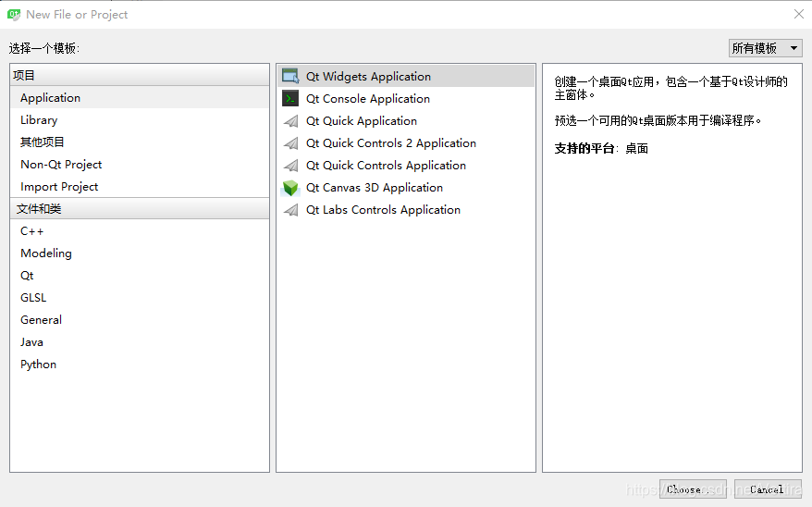Screen dimensions: 812x507
Task: Click the 支持的平台 description line
Action: pyautogui.click(x=601, y=149)
